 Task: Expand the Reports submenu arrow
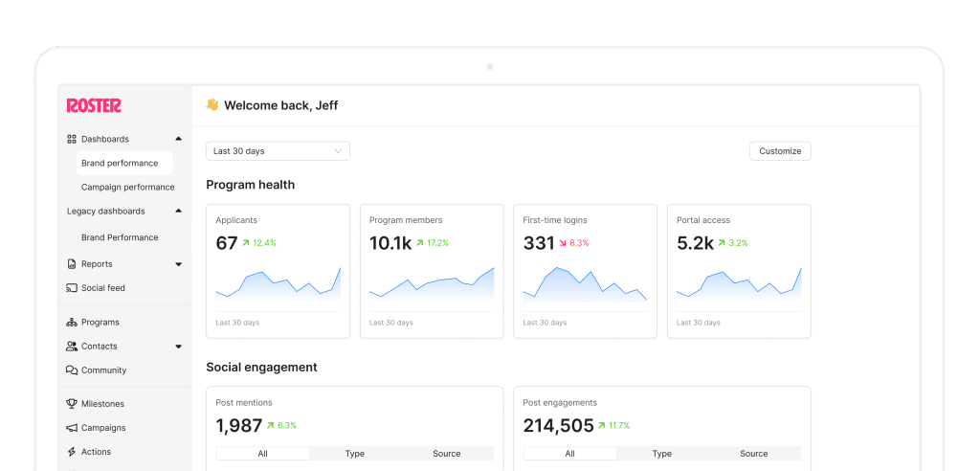(178, 264)
